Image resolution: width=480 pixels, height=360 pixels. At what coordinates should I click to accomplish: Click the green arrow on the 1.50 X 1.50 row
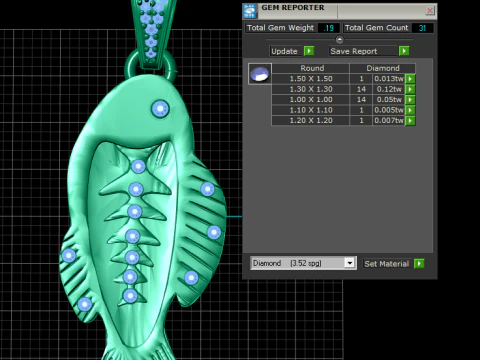[x=410, y=79]
